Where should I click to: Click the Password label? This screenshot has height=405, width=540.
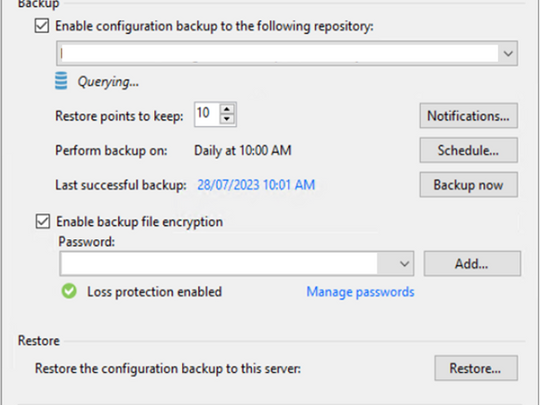[x=86, y=242]
